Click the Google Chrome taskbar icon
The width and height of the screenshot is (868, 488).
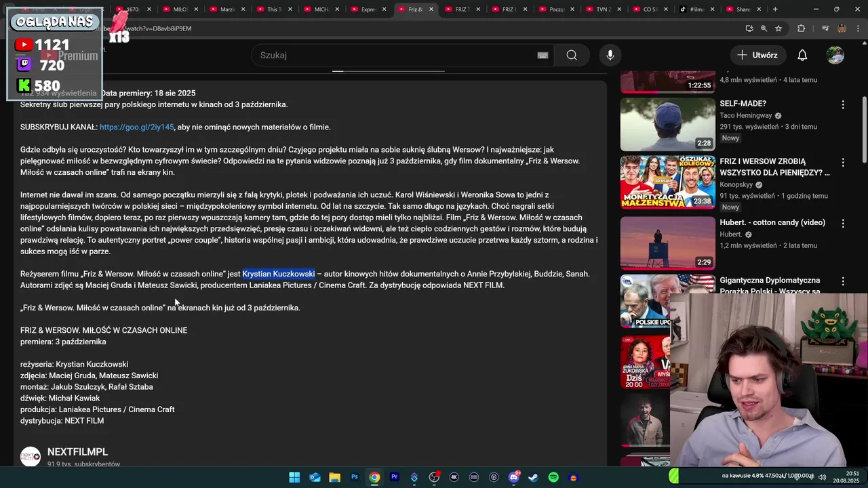coord(374,477)
